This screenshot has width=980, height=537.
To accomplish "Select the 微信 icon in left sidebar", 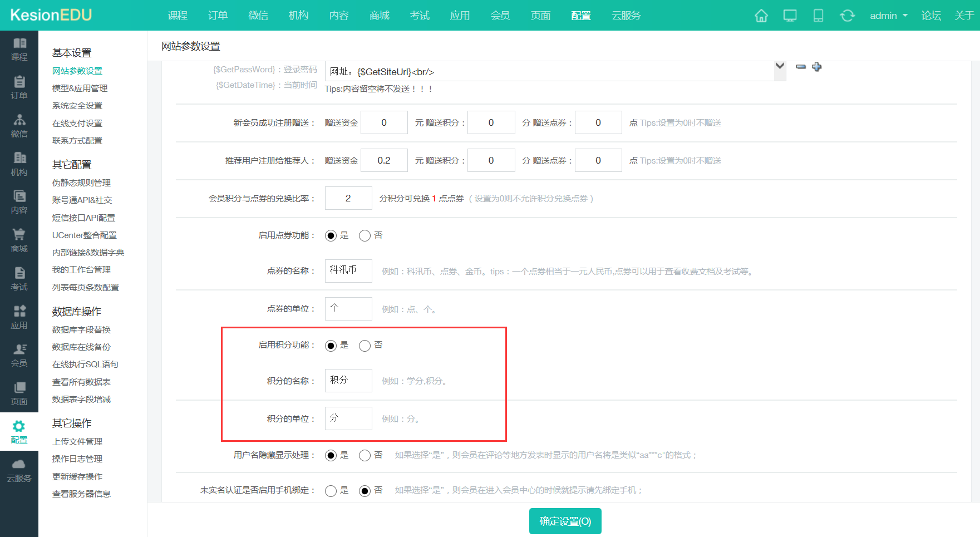I will tap(19, 125).
